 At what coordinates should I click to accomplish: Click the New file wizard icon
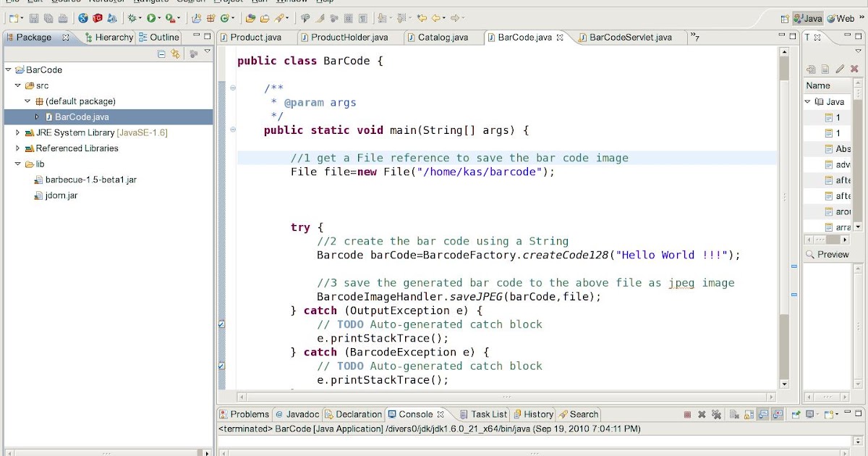tap(13, 18)
